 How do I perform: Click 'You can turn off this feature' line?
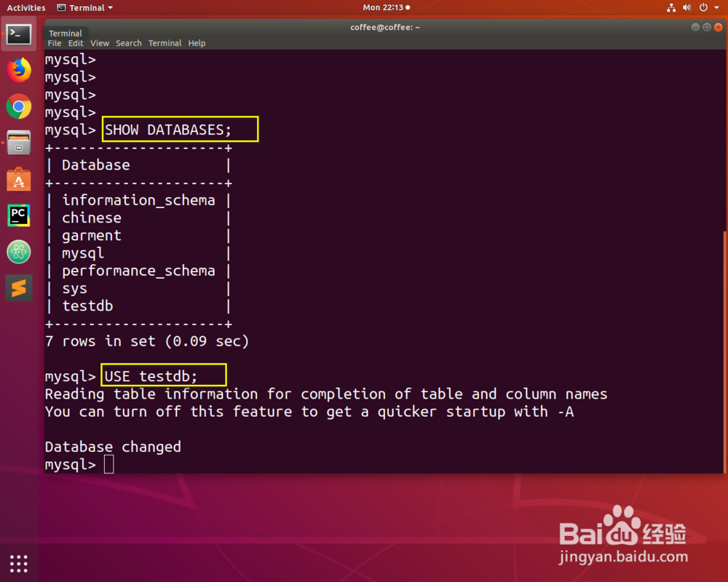(x=309, y=411)
